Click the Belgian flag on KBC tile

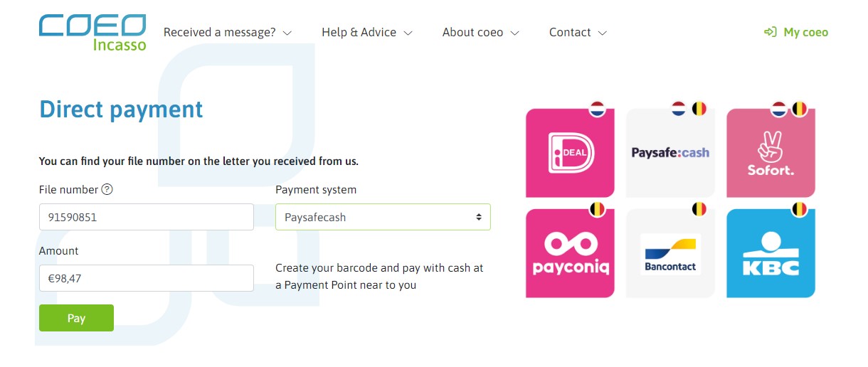coord(798,210)
